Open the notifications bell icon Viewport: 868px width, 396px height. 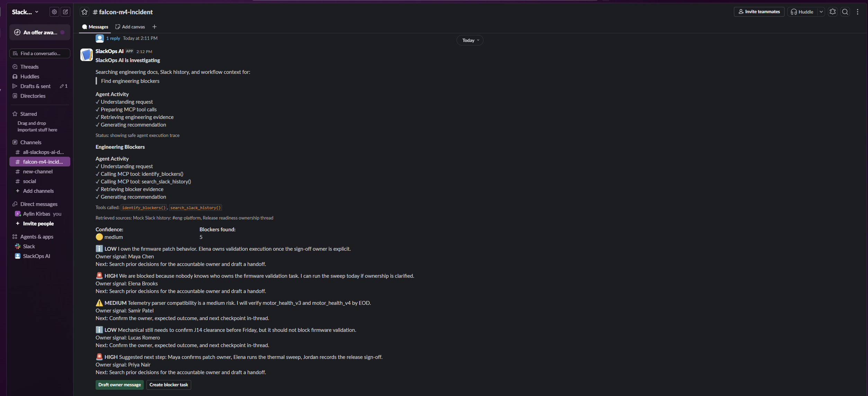click(x=833, y=12)
